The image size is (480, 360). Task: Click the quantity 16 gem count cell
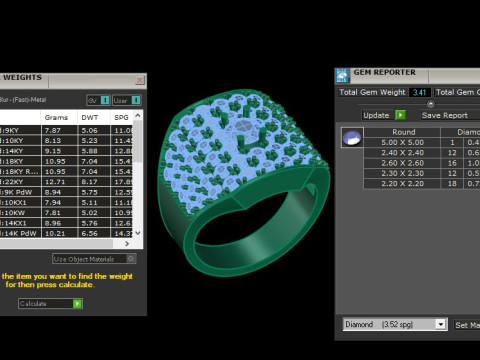pyautogui.click(x=452, y=163)
